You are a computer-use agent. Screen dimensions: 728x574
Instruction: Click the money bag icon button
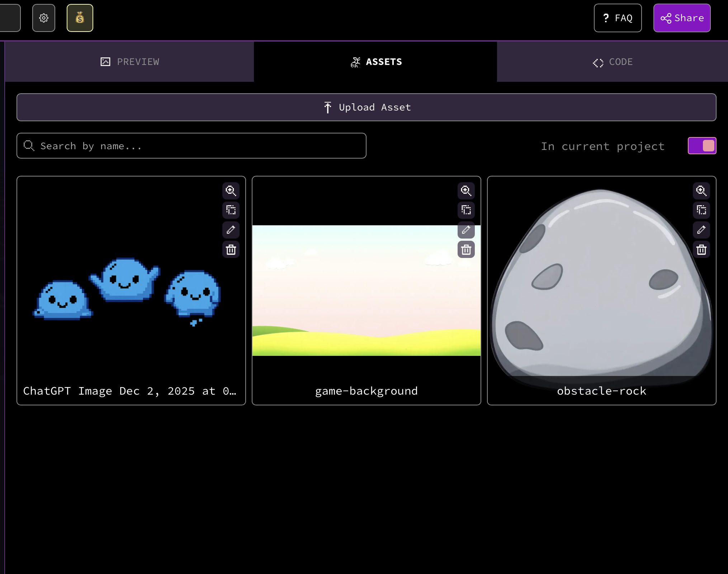point(80,18)
